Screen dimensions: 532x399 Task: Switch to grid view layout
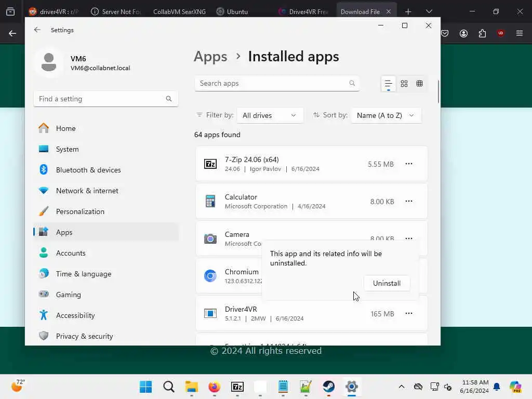(x=404, y=84)
